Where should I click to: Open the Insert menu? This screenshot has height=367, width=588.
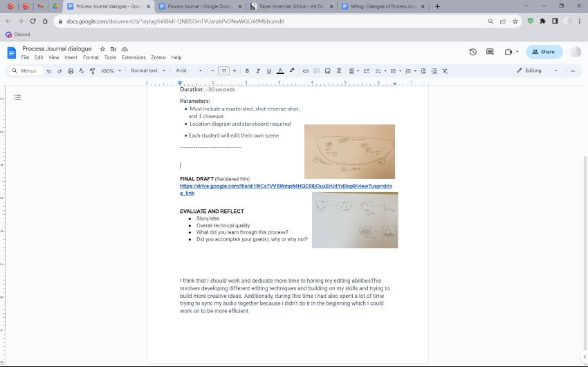point(71,57)
